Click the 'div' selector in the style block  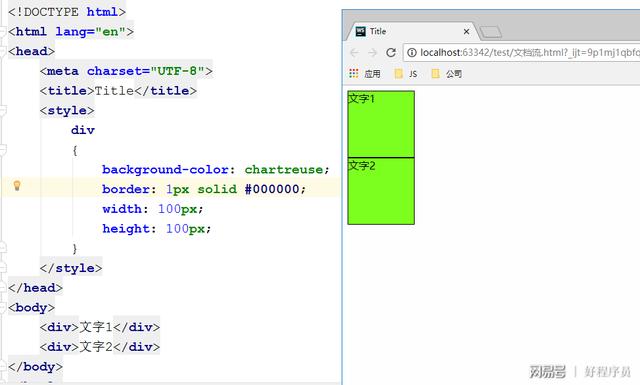(83, 130)
